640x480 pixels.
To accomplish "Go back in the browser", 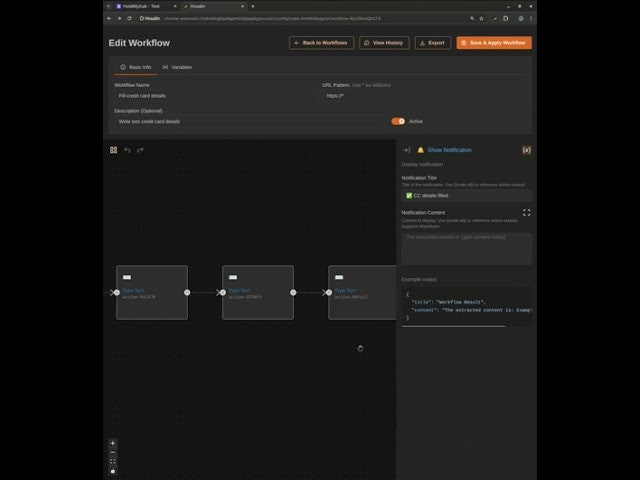I will (109, 18).
